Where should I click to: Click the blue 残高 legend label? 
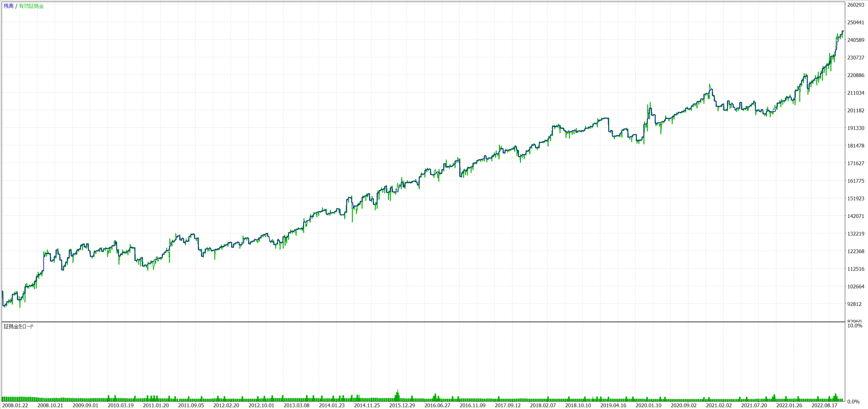point(8,6)
